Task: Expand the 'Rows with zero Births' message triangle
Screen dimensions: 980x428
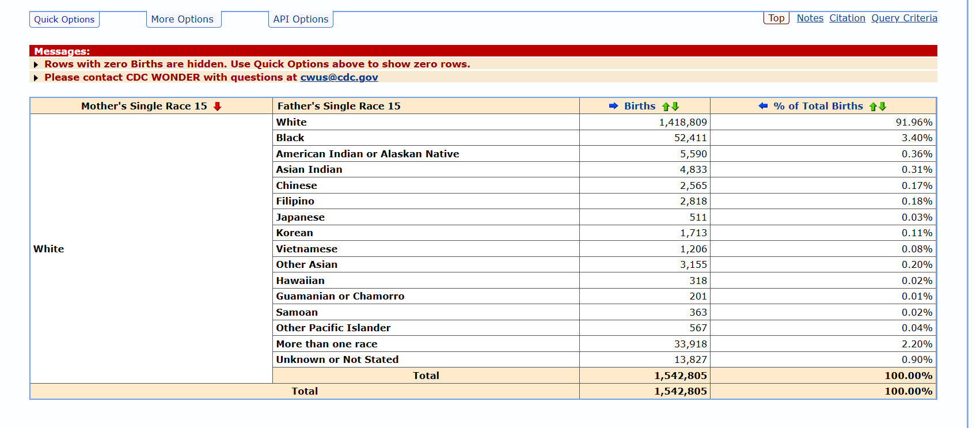Action: [36, 65]
